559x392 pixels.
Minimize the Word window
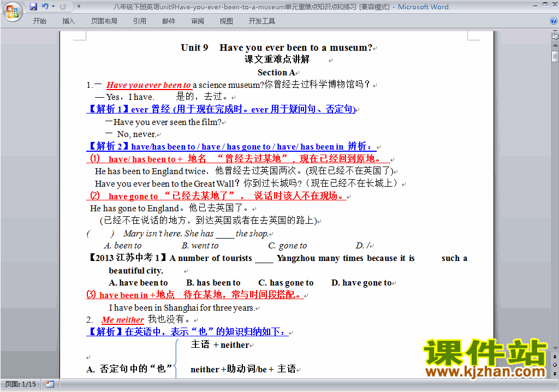[535, 5]
